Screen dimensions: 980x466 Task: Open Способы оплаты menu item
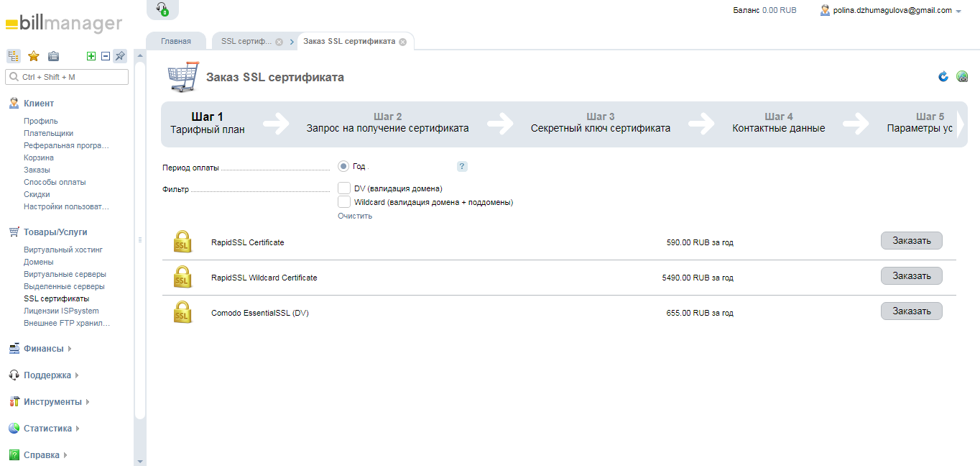tap(55, 182)
